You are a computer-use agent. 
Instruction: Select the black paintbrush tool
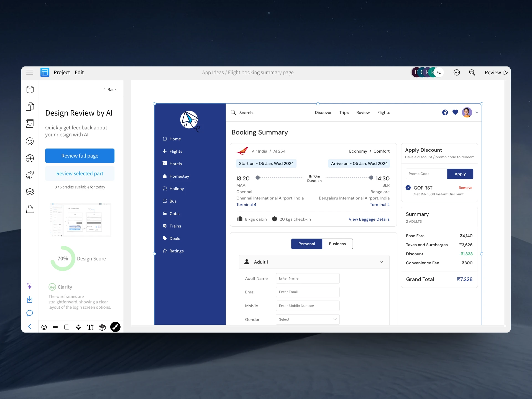[115, 327]
